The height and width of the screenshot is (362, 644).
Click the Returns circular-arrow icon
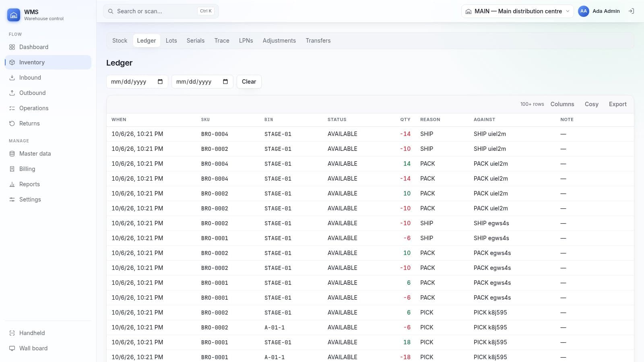[x=12, y=123]
